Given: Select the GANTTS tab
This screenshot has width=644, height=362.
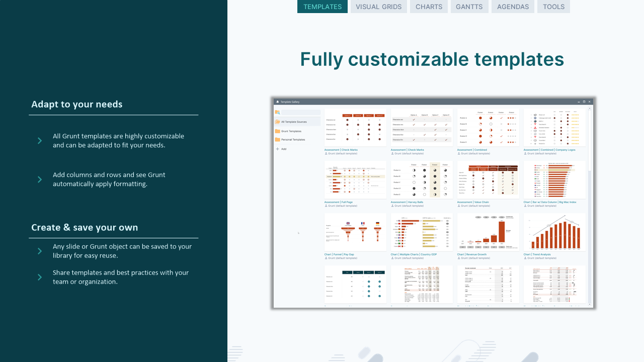Looking at the screenshot, I should click(x=469, y=7).
